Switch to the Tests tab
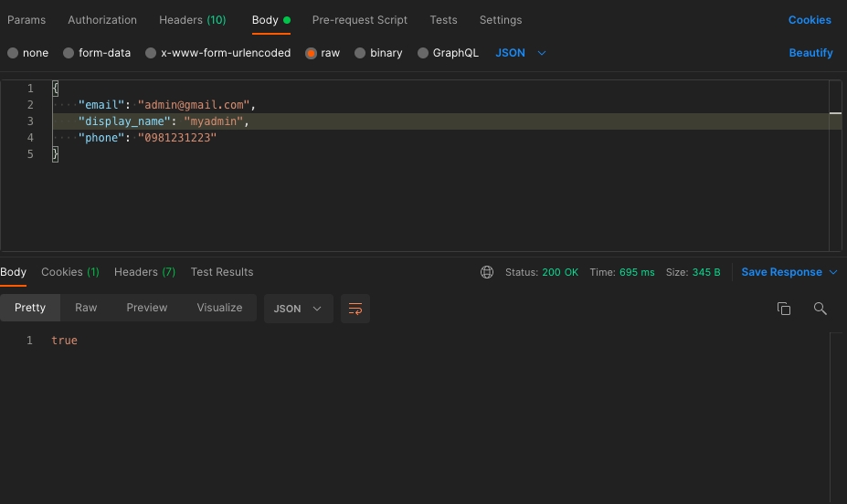The width and height of the screenshot is (847, 504). (x=443, y=20)
